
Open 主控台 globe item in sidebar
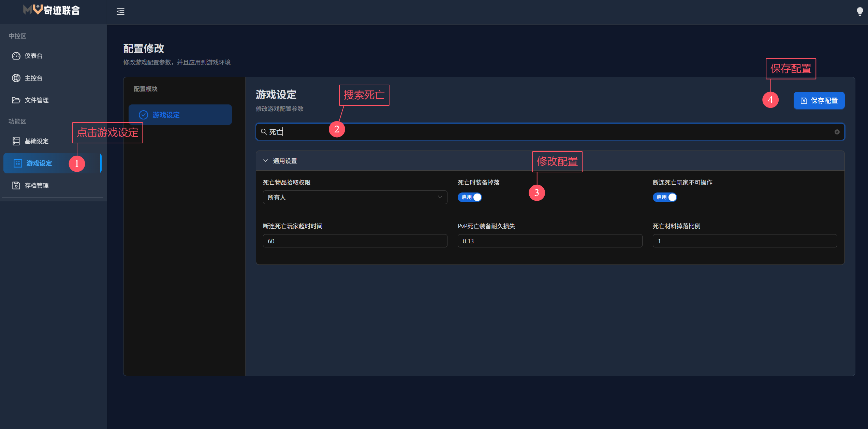[33, 78]
